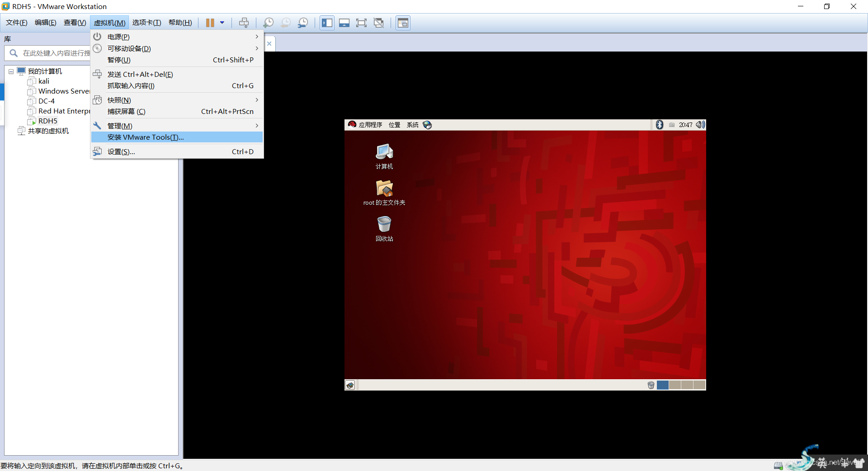Click 安装 VMware Tools(T)... menu entry
Image resolution: width=868 pixels, height=471 pixels.
pos(177,137)
